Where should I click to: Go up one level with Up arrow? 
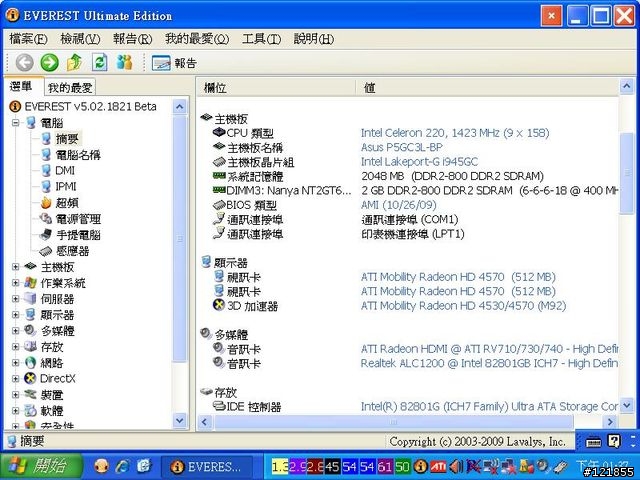click(x=75, y=63)
